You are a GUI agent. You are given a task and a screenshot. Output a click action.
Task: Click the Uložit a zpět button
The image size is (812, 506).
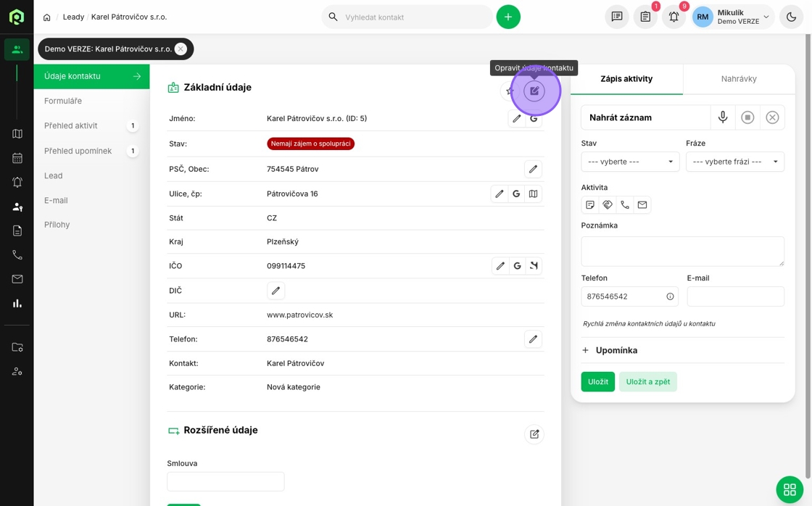(648, 382)
